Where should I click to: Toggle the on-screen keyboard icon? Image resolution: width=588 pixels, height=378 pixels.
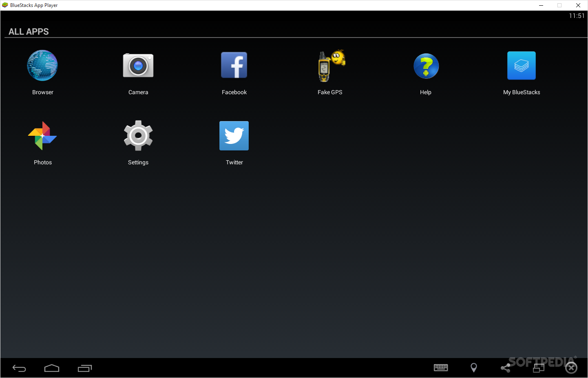point(441,368)
